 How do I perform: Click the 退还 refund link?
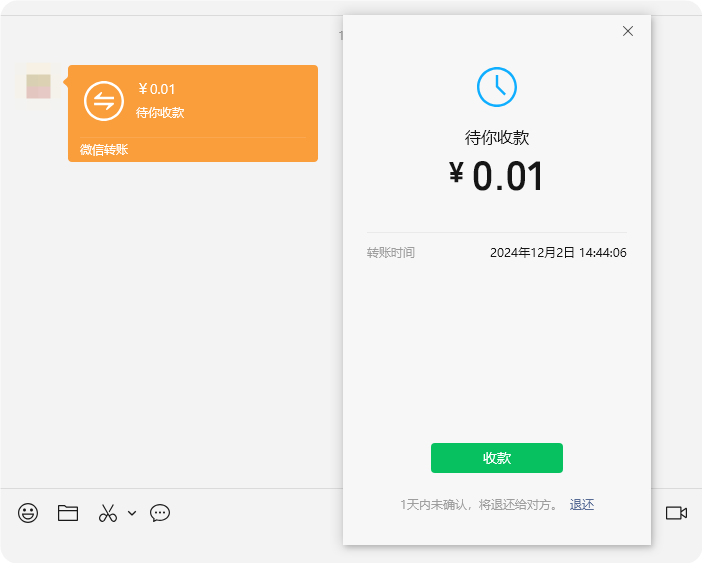click(x=582, y=505)
